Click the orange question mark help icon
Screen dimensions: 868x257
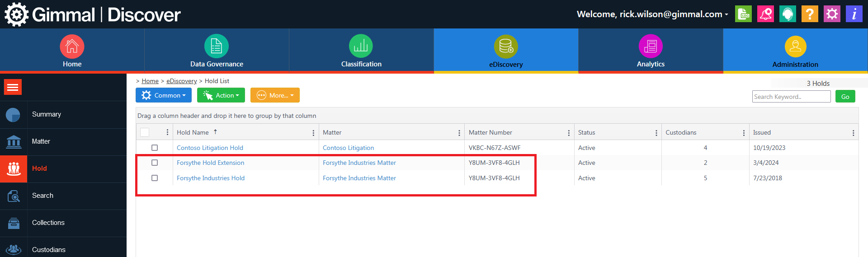coord(810,14)
